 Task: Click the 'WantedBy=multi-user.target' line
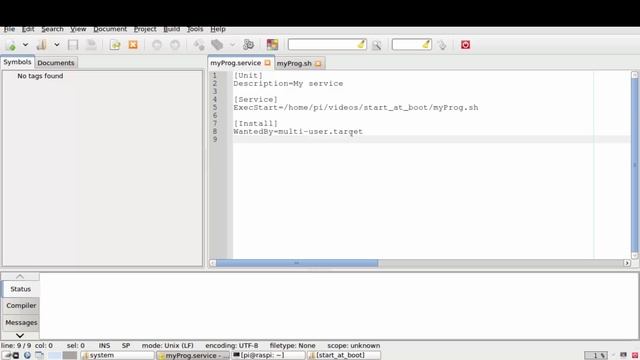click(x=298, y=131)
